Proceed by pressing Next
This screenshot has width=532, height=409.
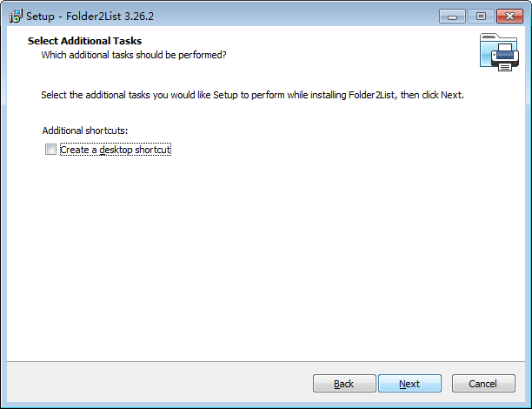coord(409,384)
